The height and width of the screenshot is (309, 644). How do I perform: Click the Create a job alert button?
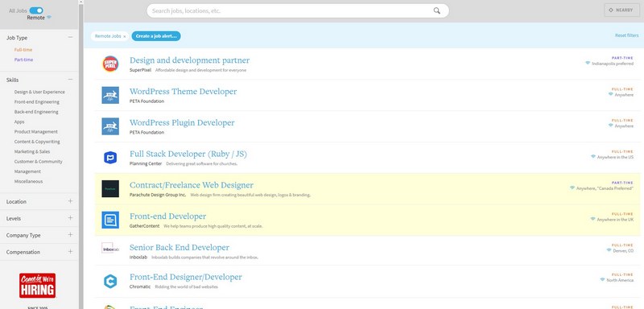pyautogui.click(x=156, y=36)
